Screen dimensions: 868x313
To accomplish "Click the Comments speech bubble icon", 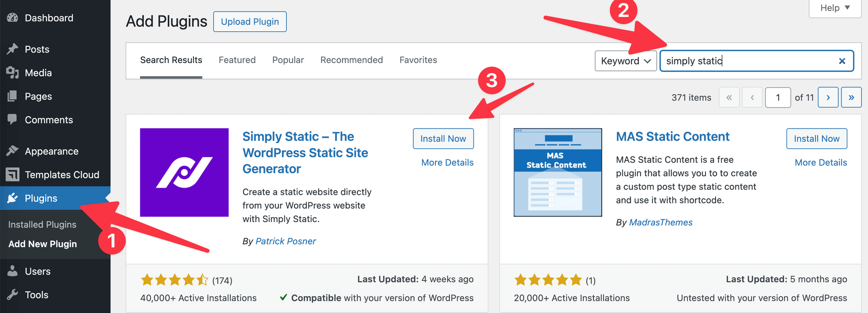I will point(13,119).
